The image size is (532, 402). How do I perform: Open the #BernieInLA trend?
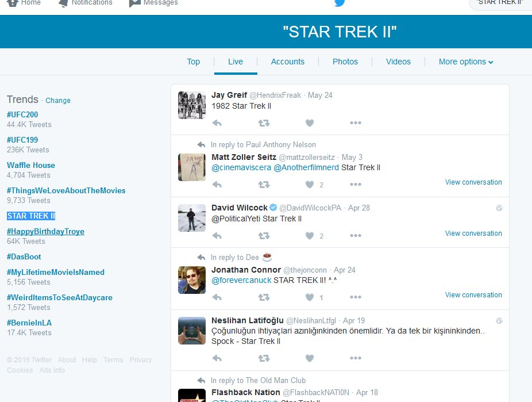(29, 323)
